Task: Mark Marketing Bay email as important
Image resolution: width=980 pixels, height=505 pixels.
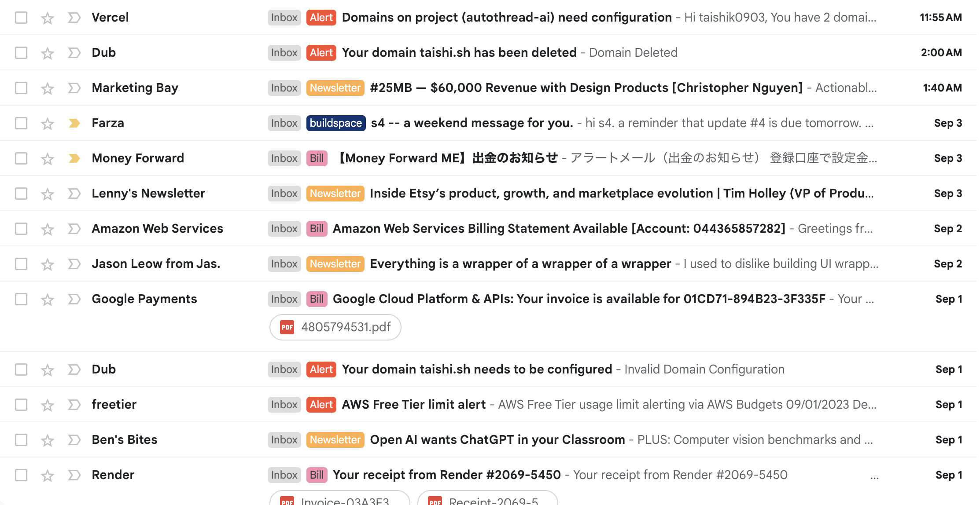Action: pos(74,88)
